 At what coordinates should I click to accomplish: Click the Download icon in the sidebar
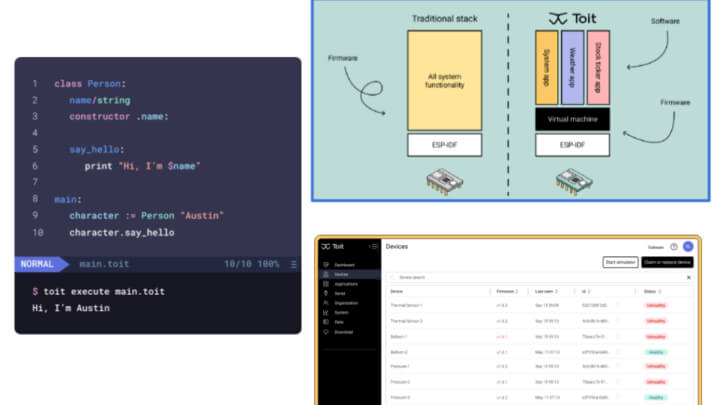(326, 332)
